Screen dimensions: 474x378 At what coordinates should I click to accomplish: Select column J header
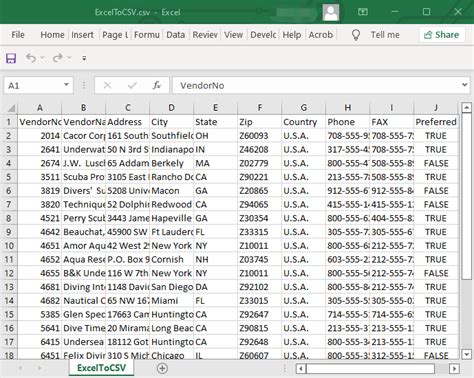click(x=436, y=108)
